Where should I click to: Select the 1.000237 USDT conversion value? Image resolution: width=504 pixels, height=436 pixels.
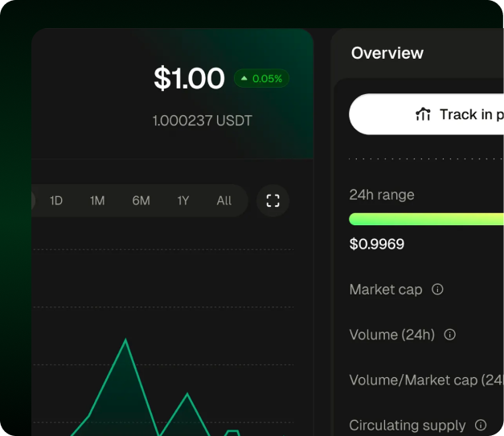point(203,121)
